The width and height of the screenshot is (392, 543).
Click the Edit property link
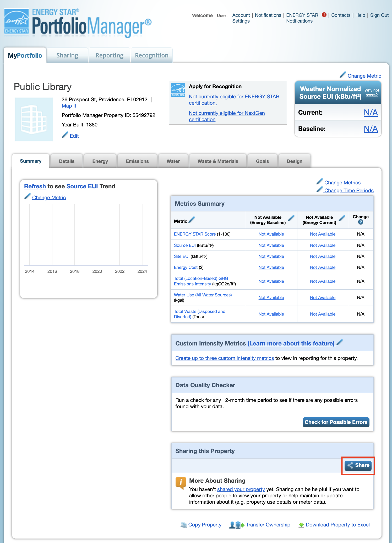pyautogui.click(x=74, y=136)
